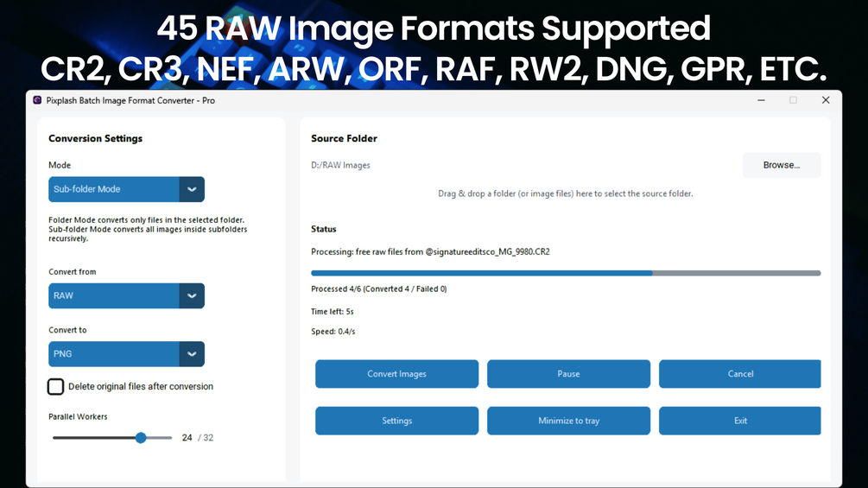Click the source path D:/RAW Images field
Viewport: 868px width, 488px height.
pos(340,165)
